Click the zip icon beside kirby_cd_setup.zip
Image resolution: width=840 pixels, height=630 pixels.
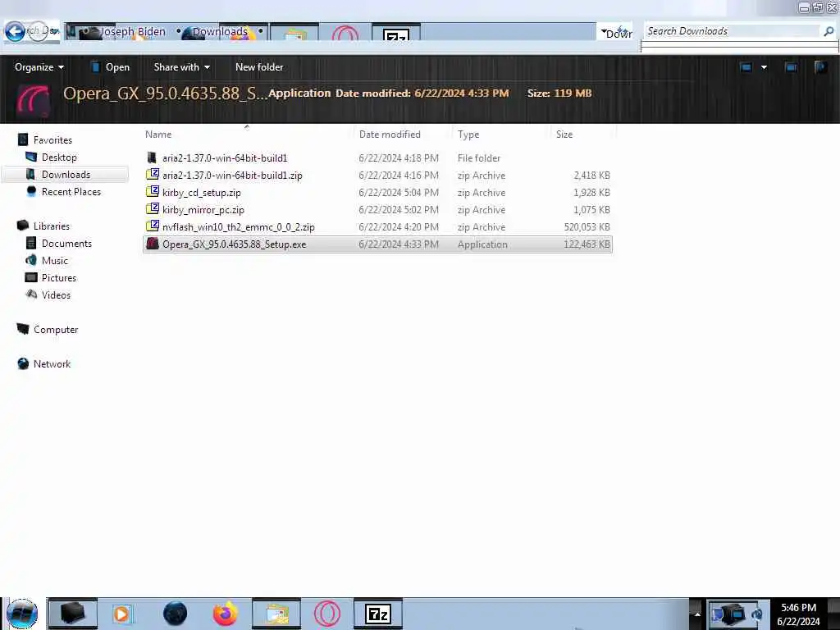(153, 192)
